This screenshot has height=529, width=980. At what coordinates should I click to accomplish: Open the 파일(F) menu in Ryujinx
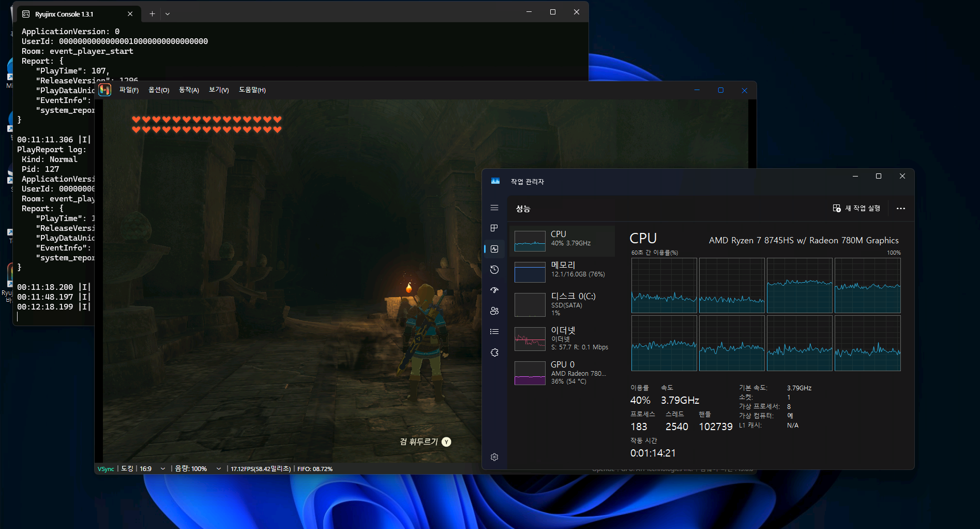point(129,90)
